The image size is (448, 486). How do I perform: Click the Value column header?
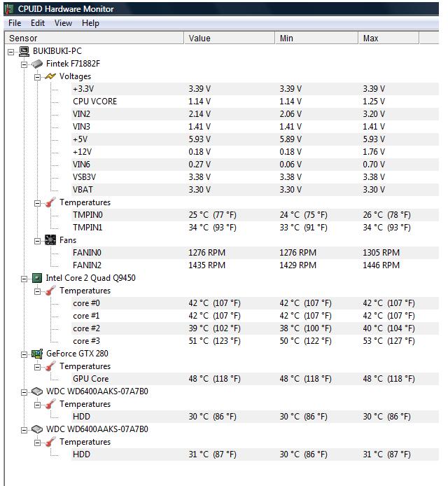(230, 38)
